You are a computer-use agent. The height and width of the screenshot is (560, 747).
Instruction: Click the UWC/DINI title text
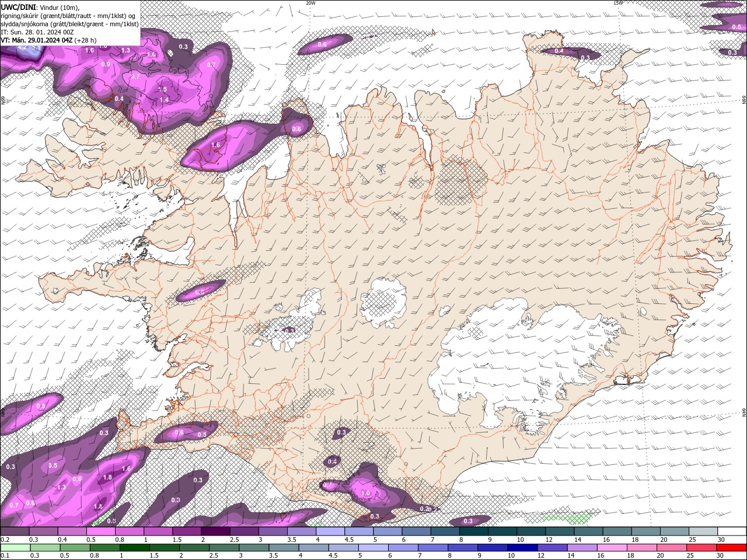pos(18,7)
